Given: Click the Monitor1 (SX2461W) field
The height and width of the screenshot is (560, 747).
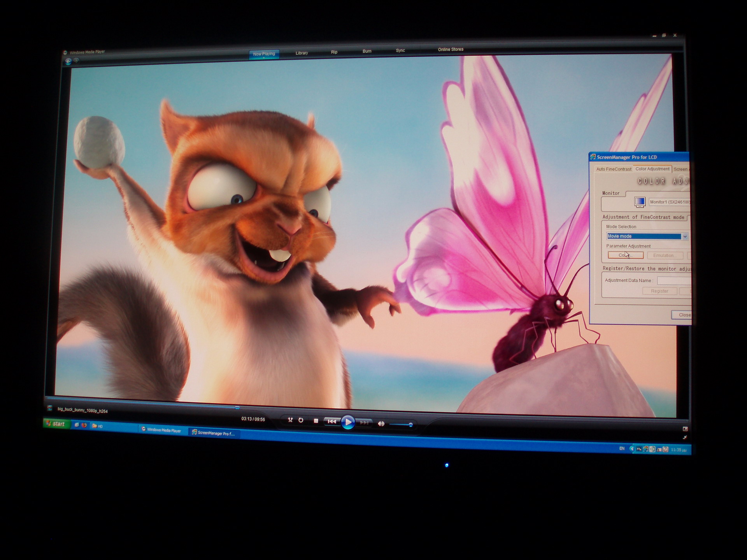Looking at the screenshot, I should 669,202.
